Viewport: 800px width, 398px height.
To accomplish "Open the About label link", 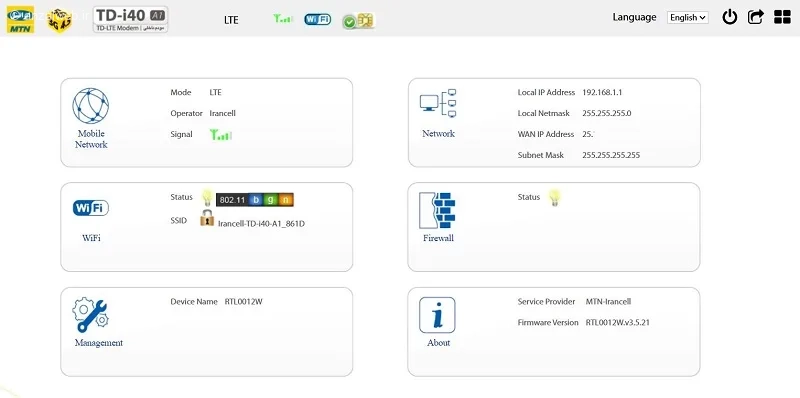I will [439, 343].
